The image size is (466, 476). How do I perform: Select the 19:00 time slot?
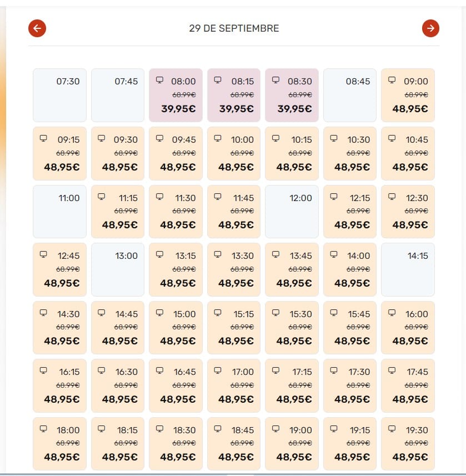click(292, 444)
